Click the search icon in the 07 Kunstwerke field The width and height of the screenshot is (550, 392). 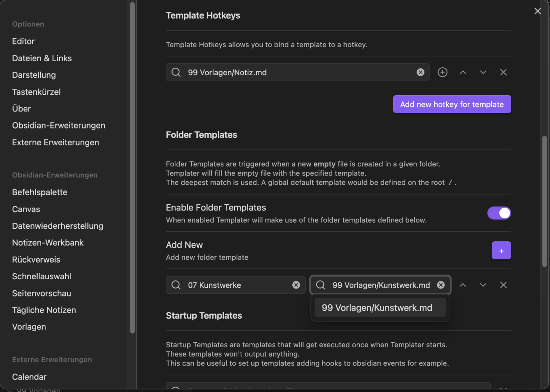[176, 285]
